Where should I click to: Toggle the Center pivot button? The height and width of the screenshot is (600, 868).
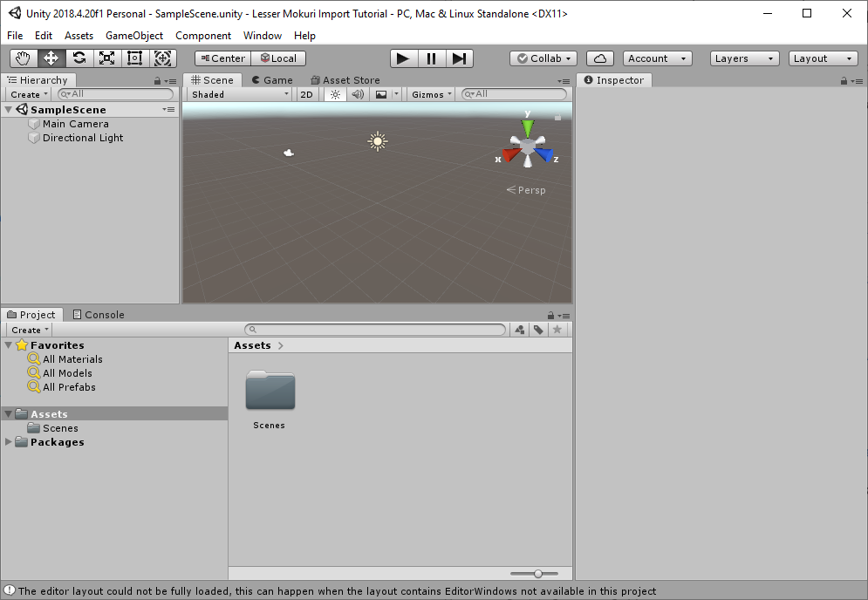click(222, 58)
